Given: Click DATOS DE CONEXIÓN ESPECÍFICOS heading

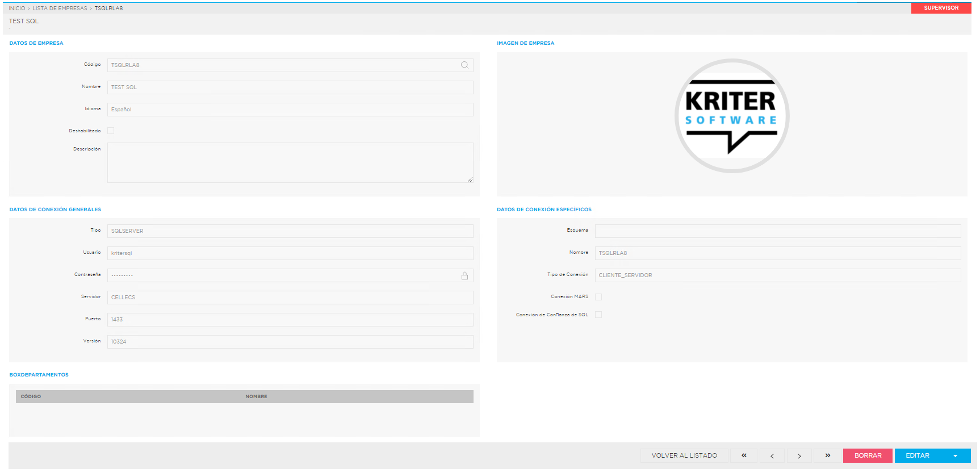Looking at the screenshot, I should coord(544,210).
